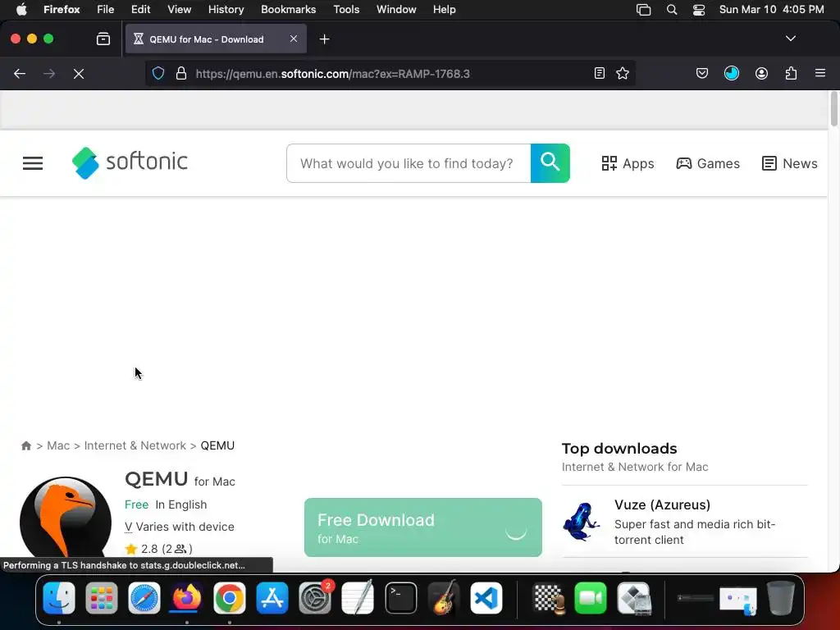
Task: Open Firefox application hamburger menu
Action: click(820, 73)
